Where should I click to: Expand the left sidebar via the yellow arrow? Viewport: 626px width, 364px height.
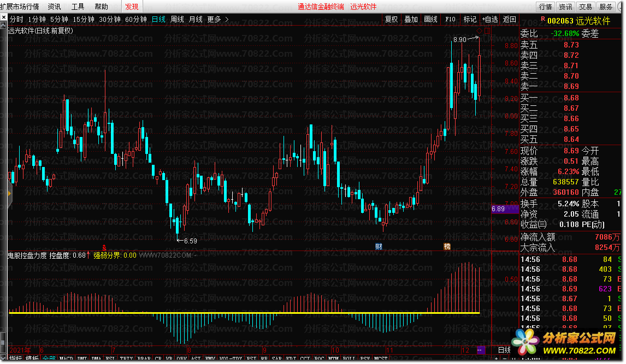click(9, 193)
